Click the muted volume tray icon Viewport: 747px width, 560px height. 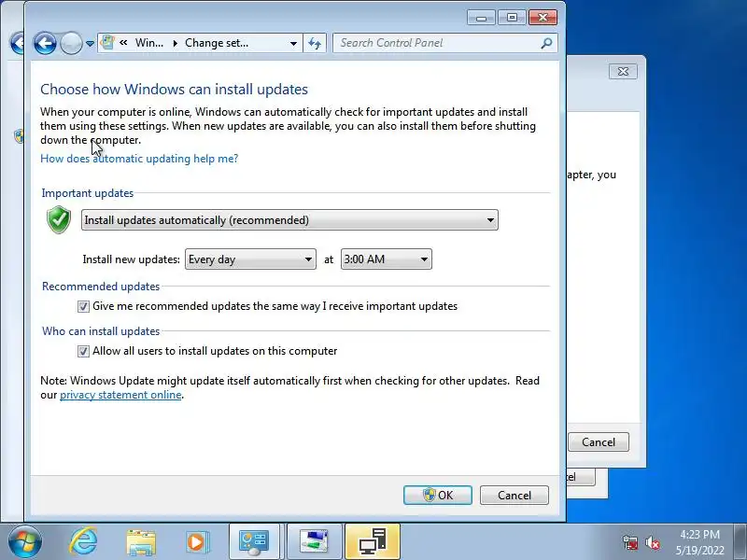[x=652, y=542]
